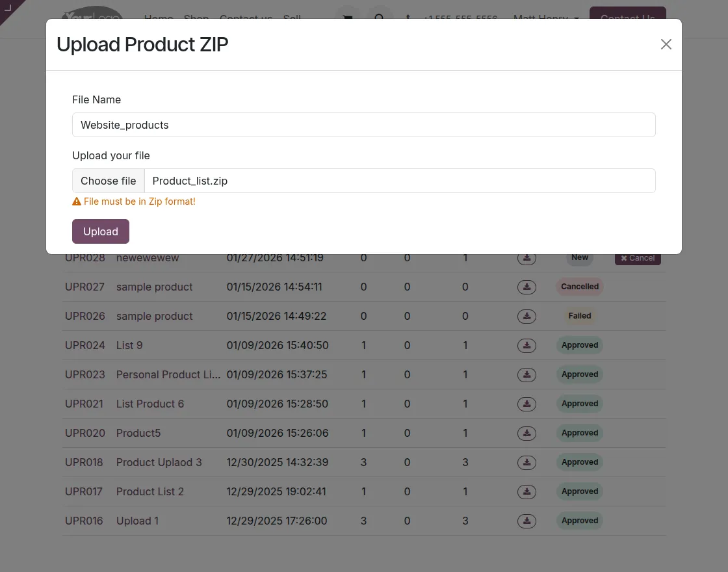Click the Upload button
This screenshot has width=728, height=572.
point(100,231)
